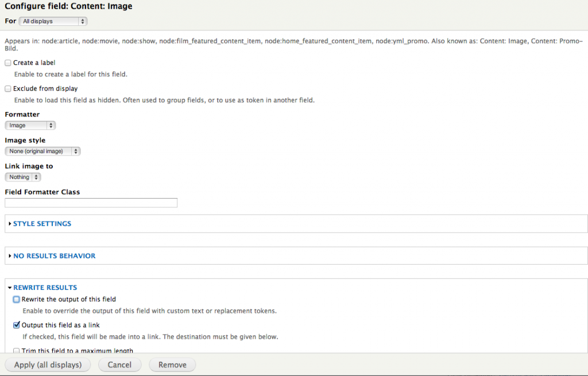Click the Remove button
588x376 pixels.
[x=172, y=365]
